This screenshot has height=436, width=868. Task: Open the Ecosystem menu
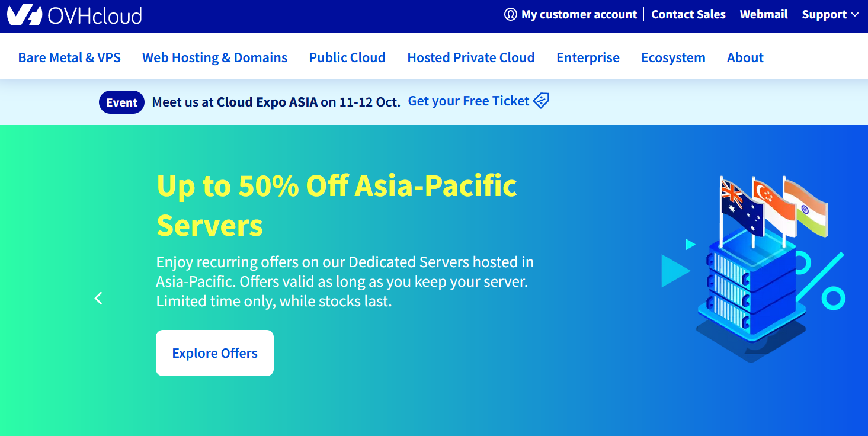(673, 57)
